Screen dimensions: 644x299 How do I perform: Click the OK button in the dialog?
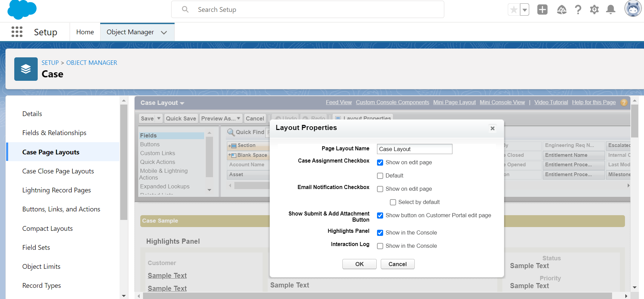tap(359, 264)
